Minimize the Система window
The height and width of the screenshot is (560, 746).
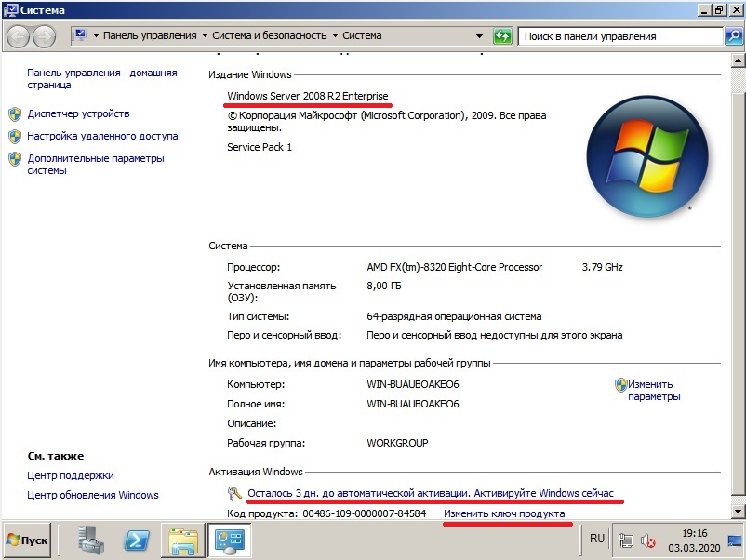[705, 10]
